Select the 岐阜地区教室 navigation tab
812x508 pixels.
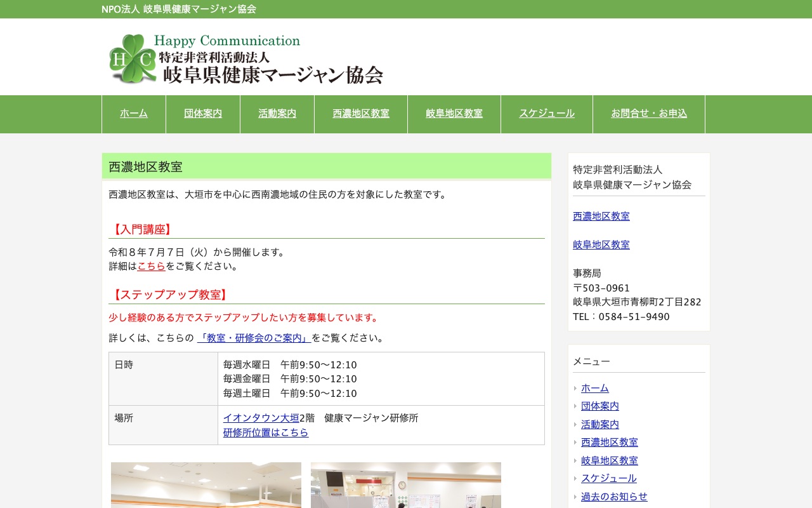[454, 114]
